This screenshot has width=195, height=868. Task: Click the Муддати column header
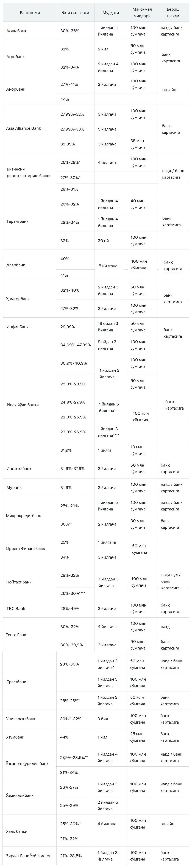111,12
